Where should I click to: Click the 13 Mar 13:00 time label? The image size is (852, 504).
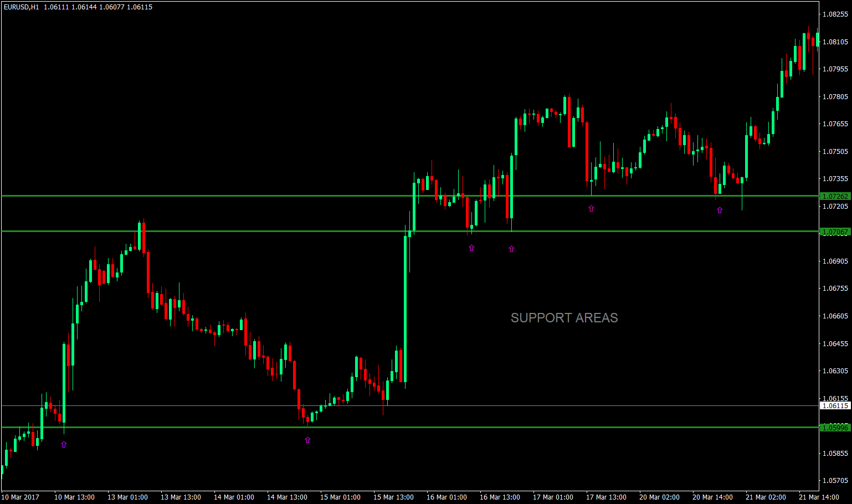click(x=181, y=497)
